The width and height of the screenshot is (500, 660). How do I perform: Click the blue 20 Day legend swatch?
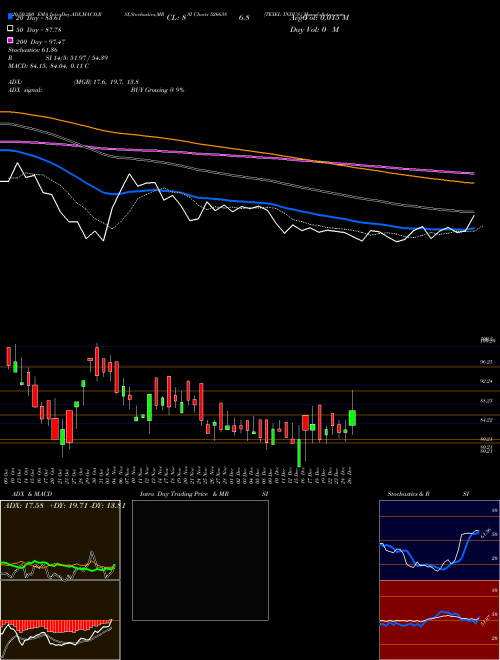(x=10, y=16)
